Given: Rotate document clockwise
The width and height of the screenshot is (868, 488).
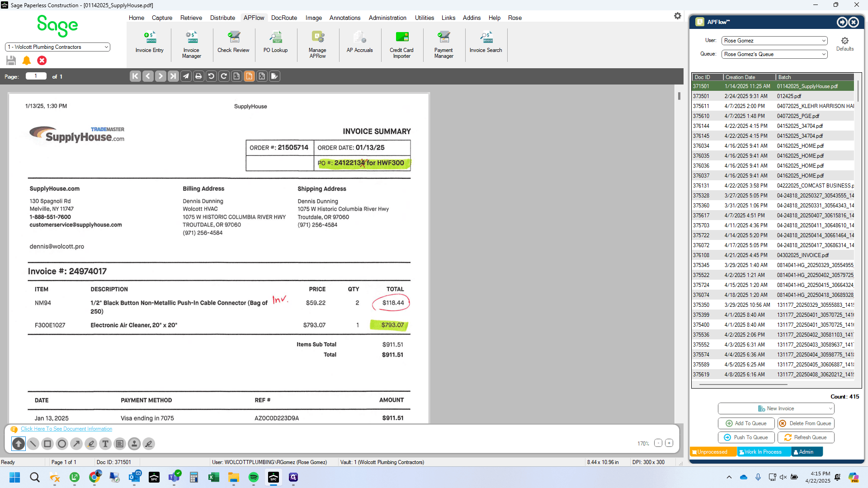Looking at the screenshot, I should (x=224, y=76).
